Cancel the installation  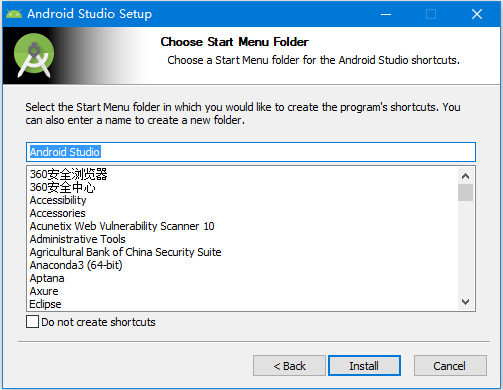point(450,366)
